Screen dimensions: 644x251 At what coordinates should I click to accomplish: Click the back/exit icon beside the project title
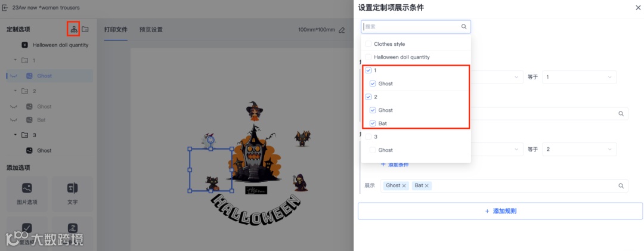click(5, 7)
